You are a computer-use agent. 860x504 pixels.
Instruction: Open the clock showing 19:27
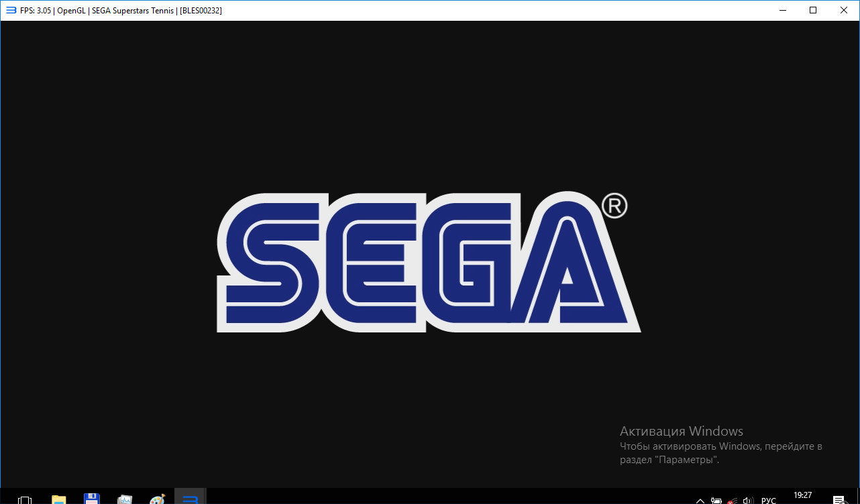[x=802, y=497]
